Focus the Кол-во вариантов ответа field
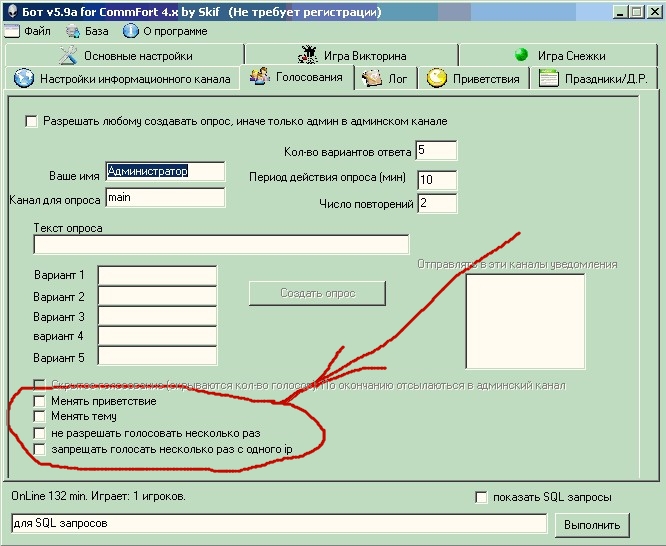The height and width of the screenshot is (546, 666). pyautogui.click(x=435, y=151)
